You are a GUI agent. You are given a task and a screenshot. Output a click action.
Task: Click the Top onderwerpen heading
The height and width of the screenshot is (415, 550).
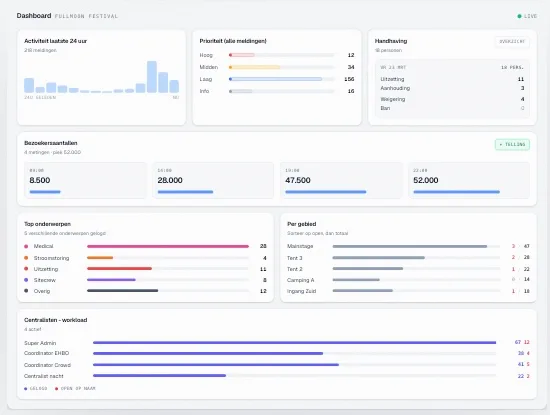[47, 224]
